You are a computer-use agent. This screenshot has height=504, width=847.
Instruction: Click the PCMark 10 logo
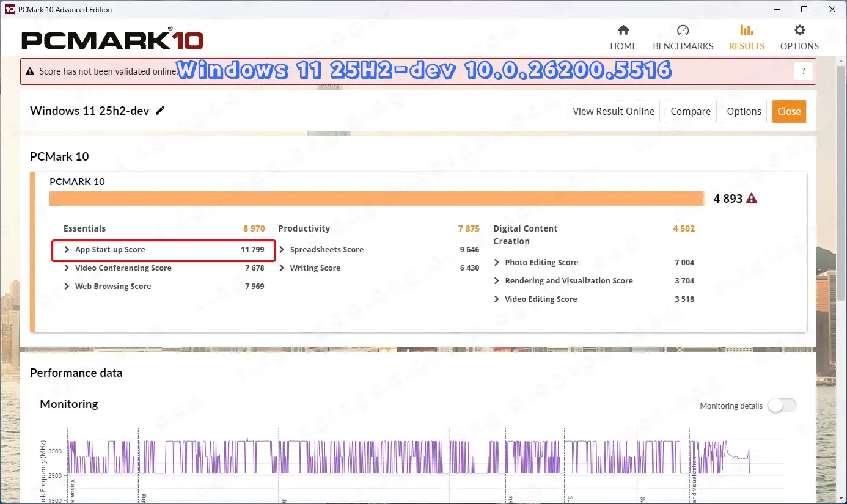point(112,39)
